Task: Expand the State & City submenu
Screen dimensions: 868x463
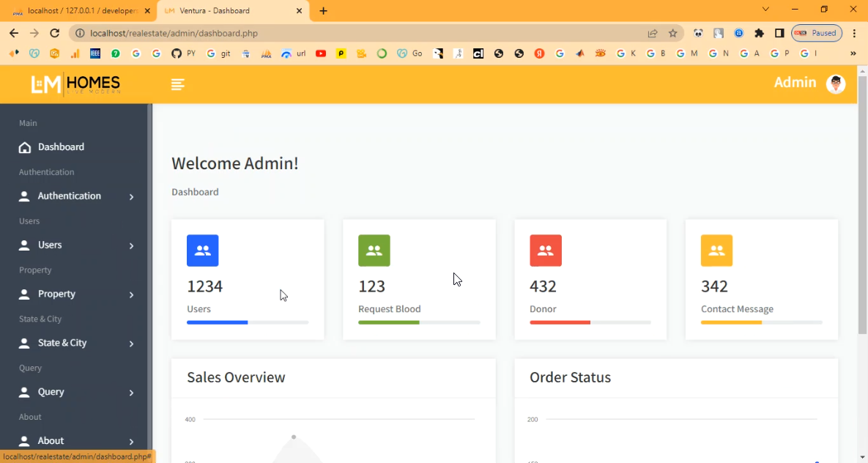Action: [x=62, y=344]
